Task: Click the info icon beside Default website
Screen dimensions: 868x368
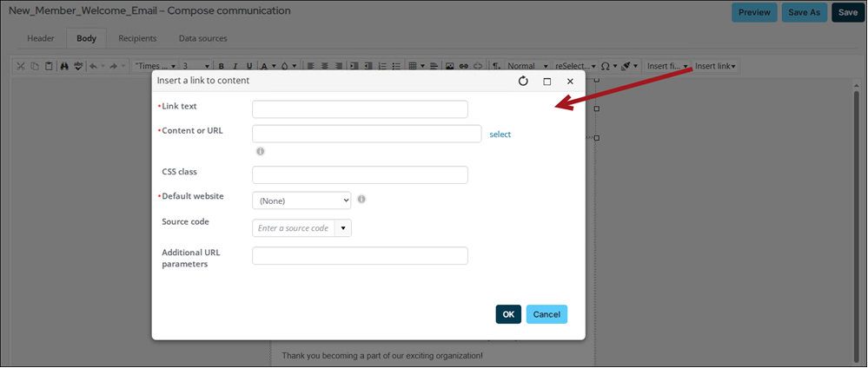Action: [x=361, y=199]
